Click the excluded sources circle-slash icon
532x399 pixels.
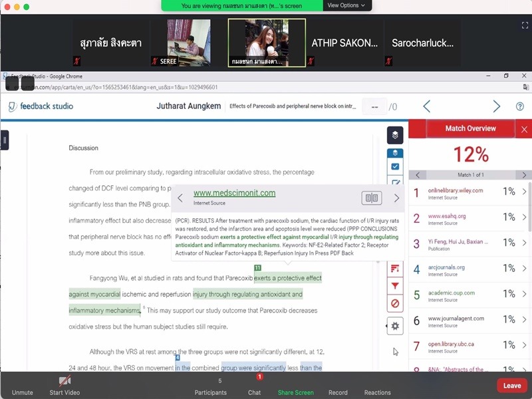[395, 303]
